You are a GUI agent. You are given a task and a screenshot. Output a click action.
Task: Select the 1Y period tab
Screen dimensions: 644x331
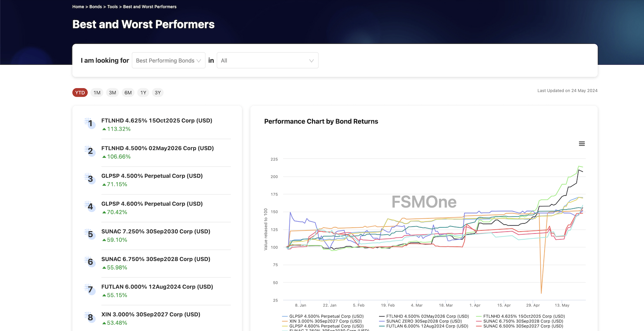pos(143,93)
